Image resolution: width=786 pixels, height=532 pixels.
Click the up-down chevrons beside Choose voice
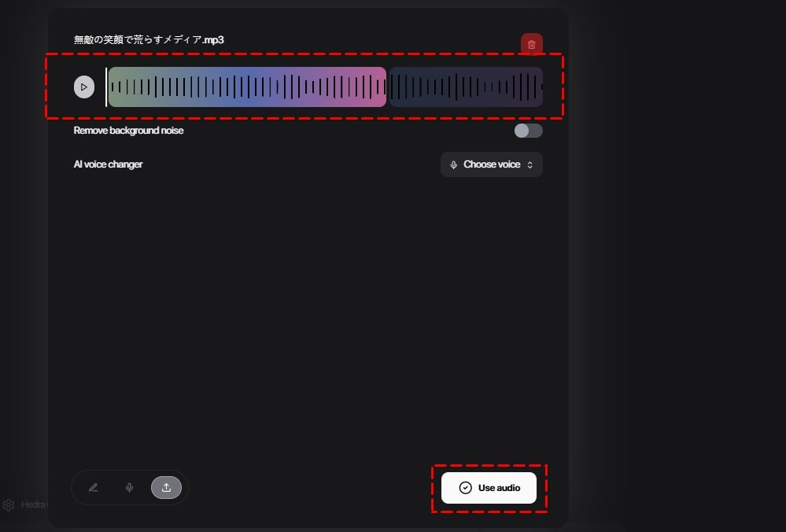click(530, 164)
